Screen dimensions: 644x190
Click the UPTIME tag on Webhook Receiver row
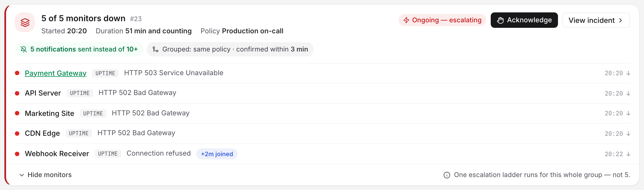108,154
